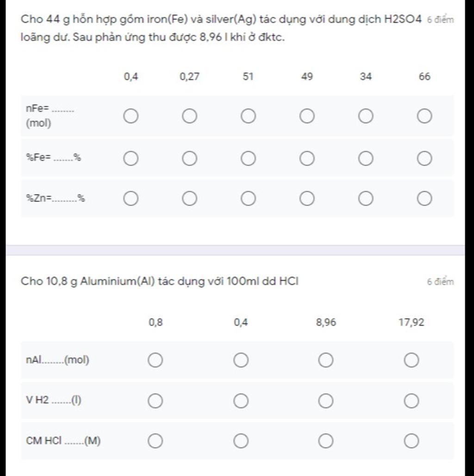Choose 0,8 for the V H2 row

(156, 401)
